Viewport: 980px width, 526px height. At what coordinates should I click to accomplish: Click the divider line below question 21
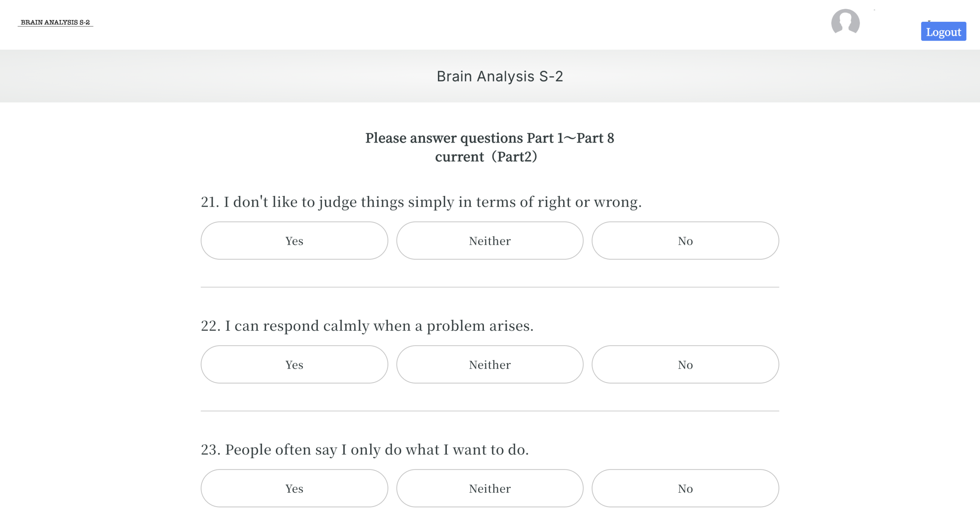pos(490,287)
